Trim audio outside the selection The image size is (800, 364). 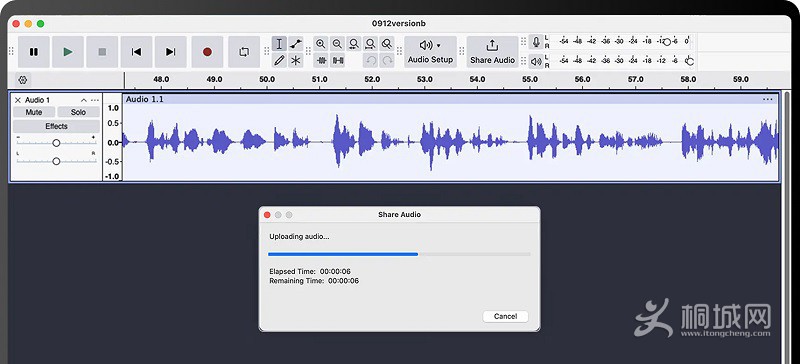pos(321,60)
